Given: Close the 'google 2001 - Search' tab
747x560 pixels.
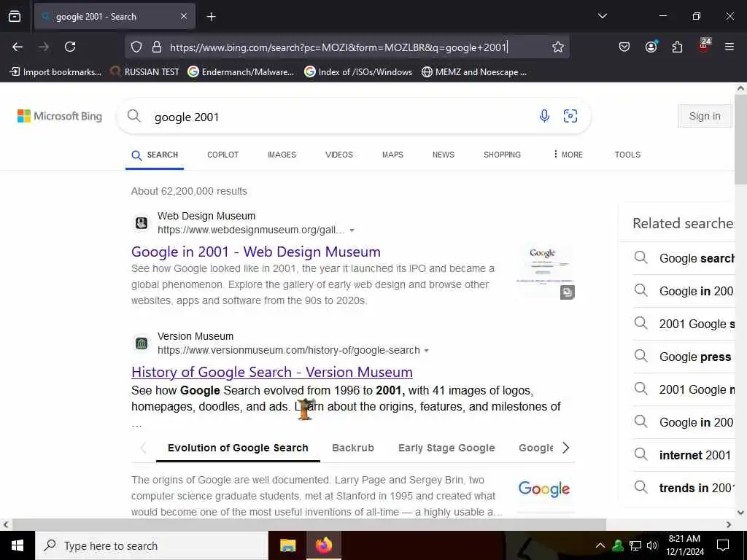Looking at the screenshot, I should tap(184, 17).
